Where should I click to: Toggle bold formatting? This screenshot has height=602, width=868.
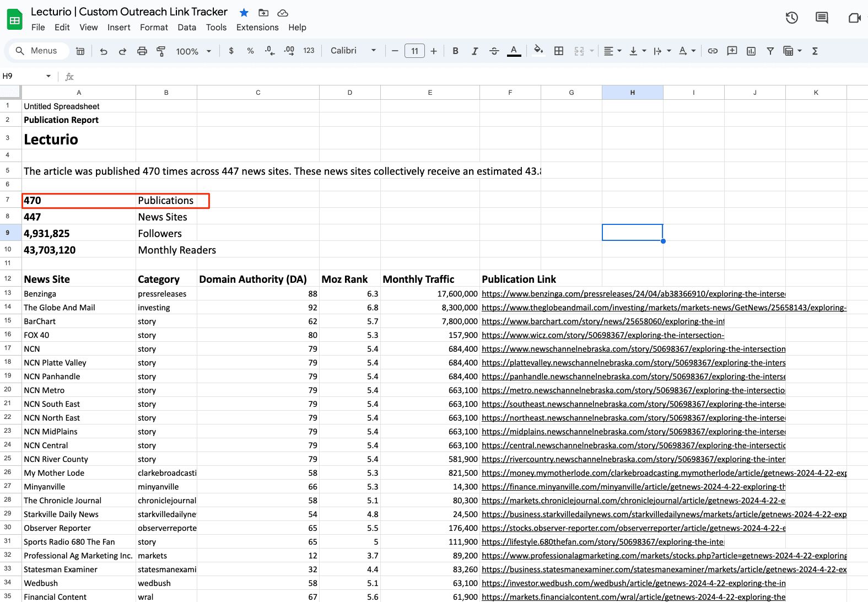(x=455, y=51)
